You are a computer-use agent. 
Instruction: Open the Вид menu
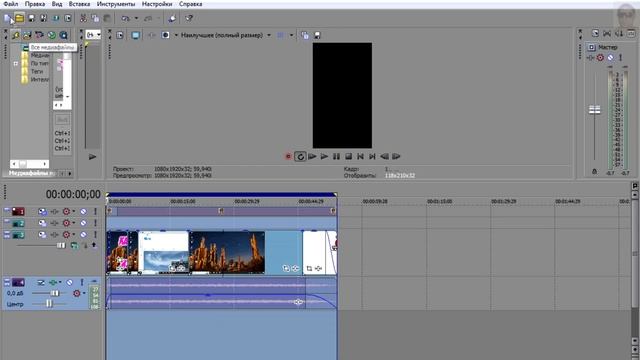tap(57, 4)
